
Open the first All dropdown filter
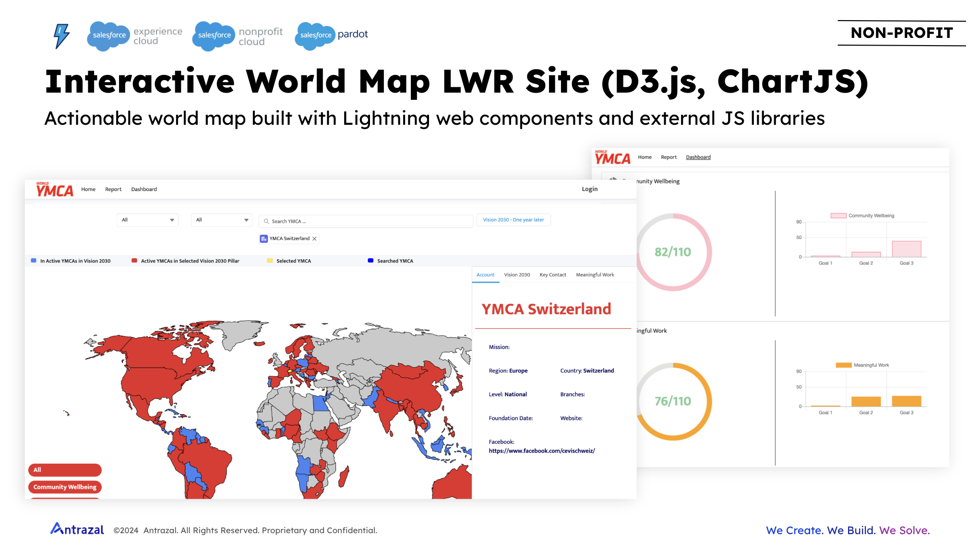[x=147, y=220]
